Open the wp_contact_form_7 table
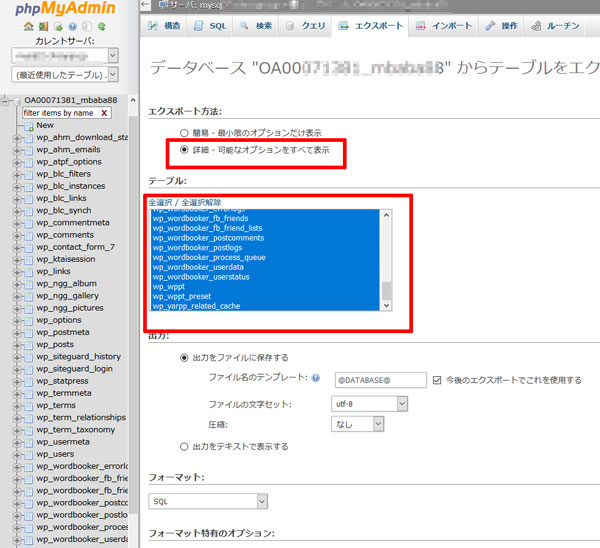 [75, 247]
